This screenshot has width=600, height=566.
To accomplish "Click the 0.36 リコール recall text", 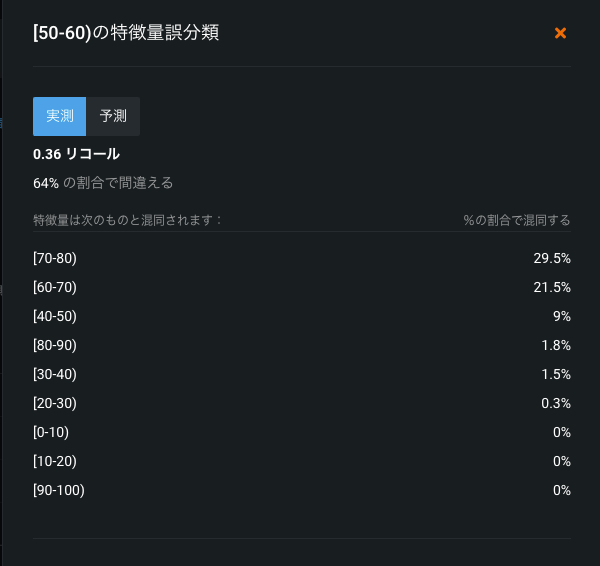I will (76, 154).
